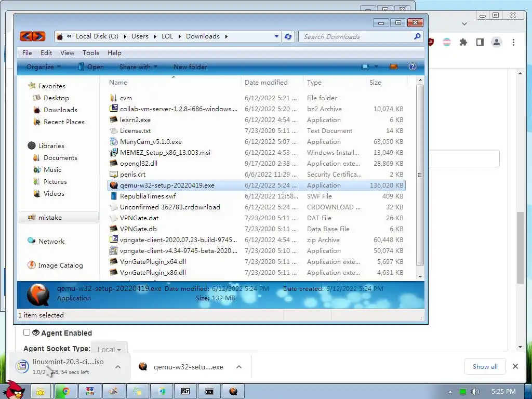Select MEMEZ_Setup_x86_13.003.msi icon
The width and height of the screenshot is (532, 399).
click(x=114, y=153)
